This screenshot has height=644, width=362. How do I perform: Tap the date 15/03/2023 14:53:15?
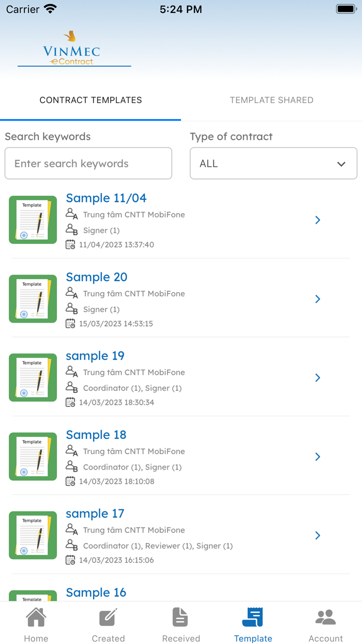point(116,324)
